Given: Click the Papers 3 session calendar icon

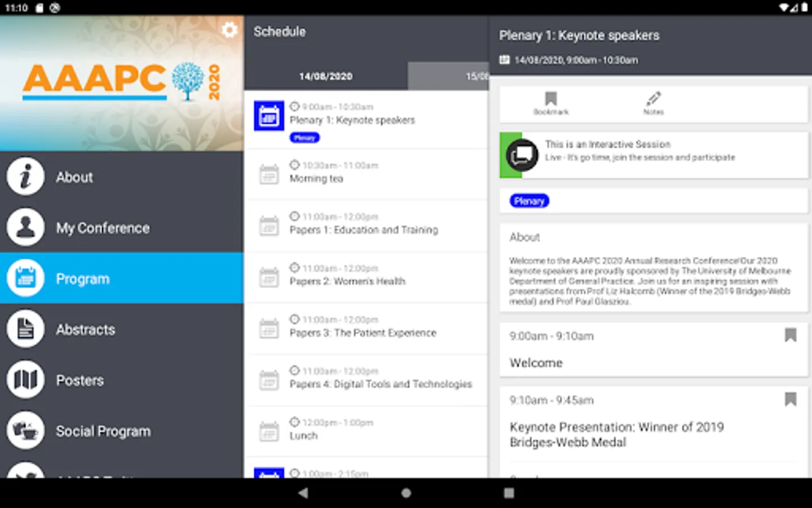Looking at the screenshot, I should click(269, 329).
